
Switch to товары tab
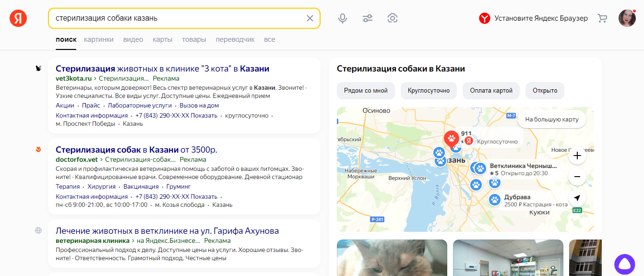194,39
